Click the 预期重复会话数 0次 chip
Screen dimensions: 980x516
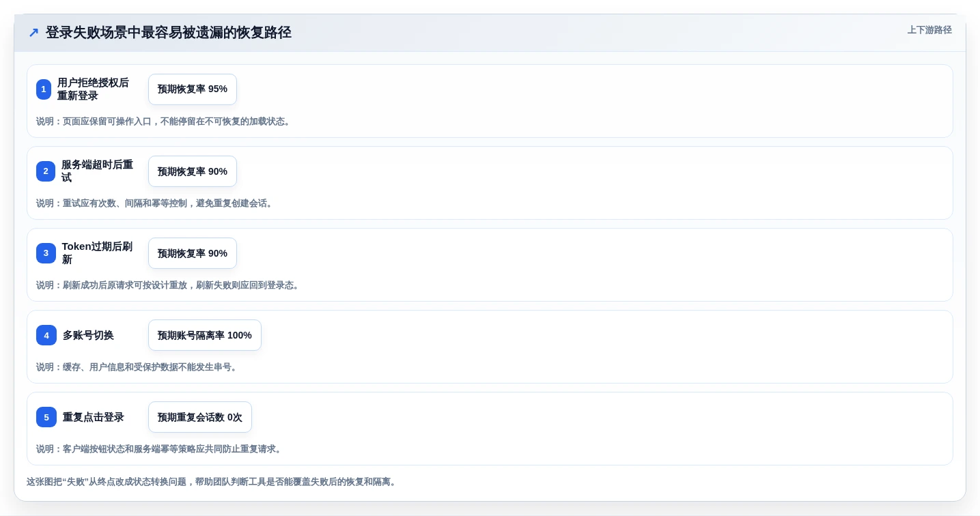pos(200,417)
